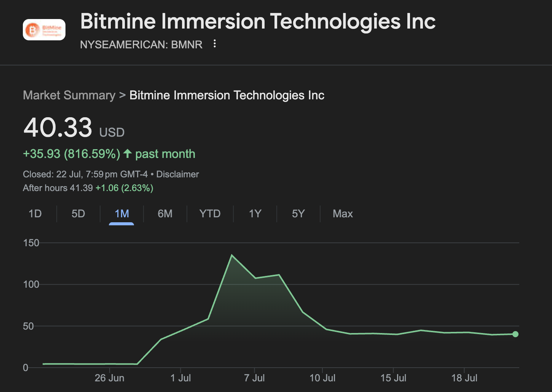Select the 1D time range tab

pyautogui.click(x=35, y=214)
